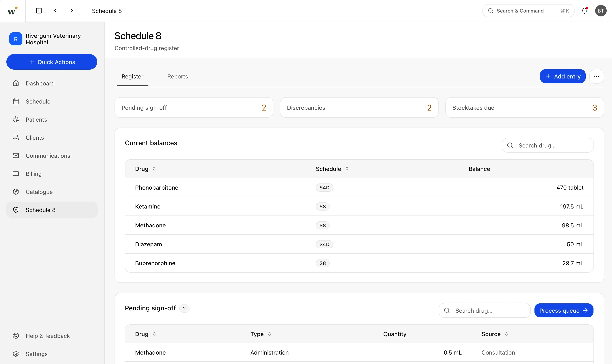The width and height of the screenshot is (612, 364).
Task: Open Settings in the sidebar
Action: point(52,354)
